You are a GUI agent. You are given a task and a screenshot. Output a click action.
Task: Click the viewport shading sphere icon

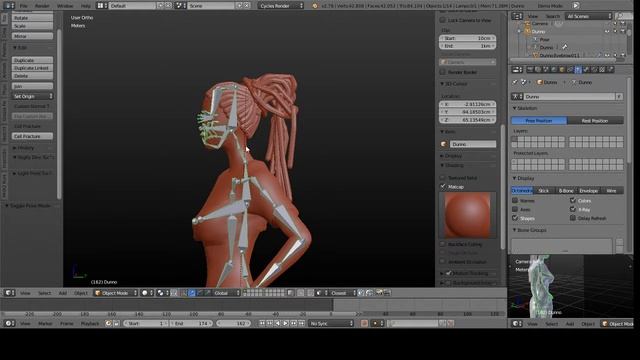pyautogui.click(x=147, y=293)
